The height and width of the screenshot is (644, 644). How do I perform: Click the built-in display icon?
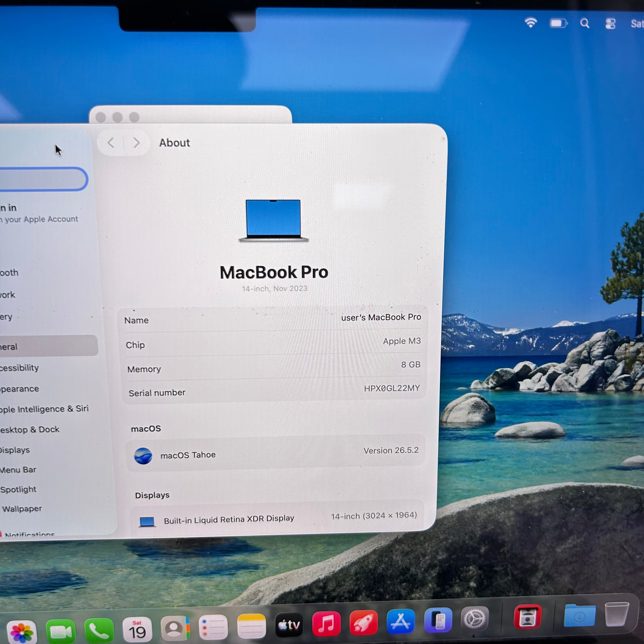(x=147, y=522)
